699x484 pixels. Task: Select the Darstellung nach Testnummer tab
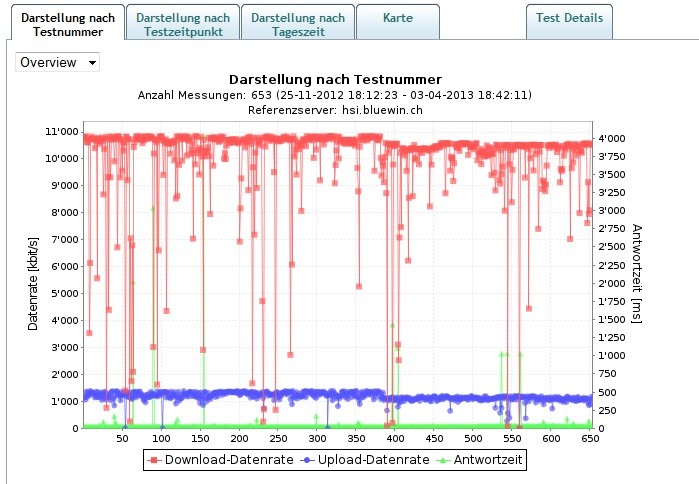point(67,24)
